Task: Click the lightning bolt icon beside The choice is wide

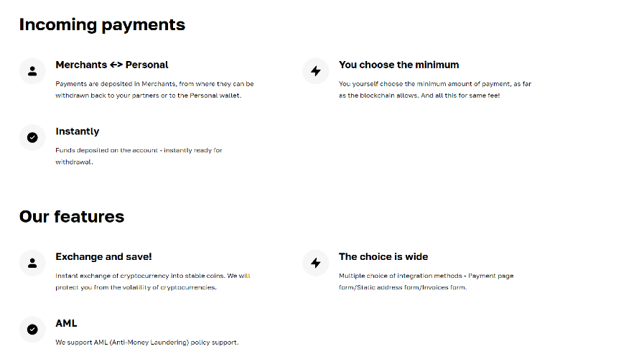Action: (316, 263)
